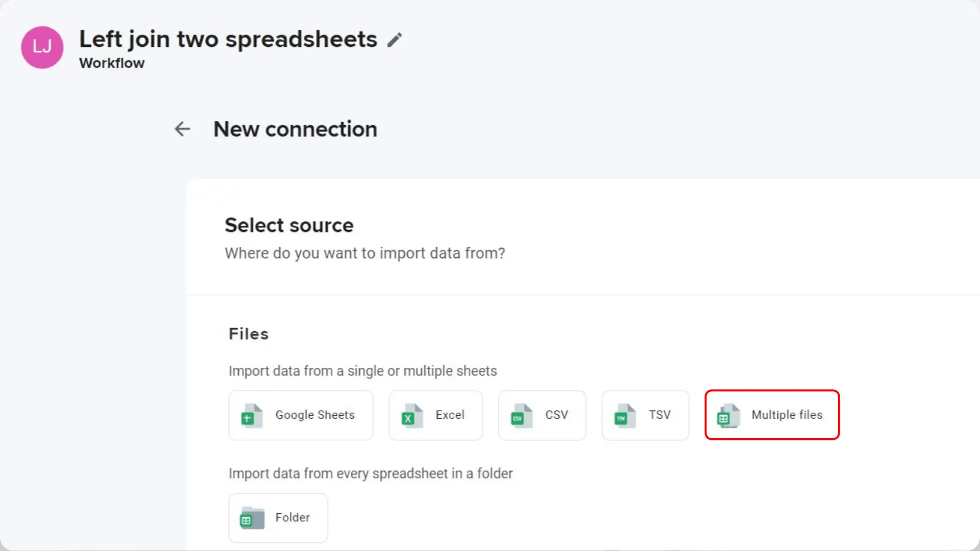Viewport: 980px width, 551px height.
Task: Select CSV as the data source
Action: (x=542, y=415)
